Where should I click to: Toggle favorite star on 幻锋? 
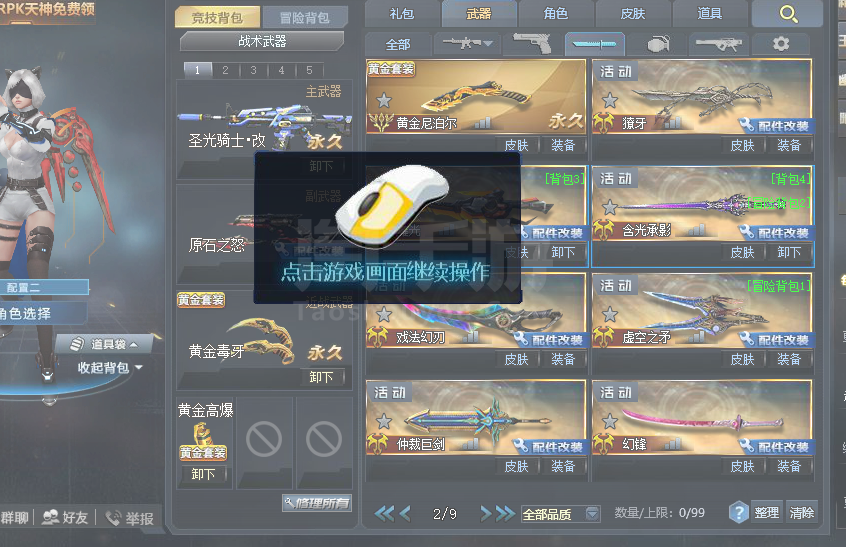pos(610,421)
